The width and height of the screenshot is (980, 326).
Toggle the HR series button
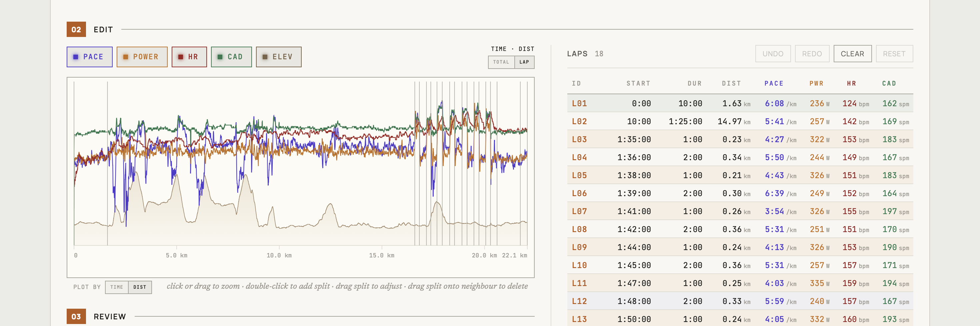coord(189,57)
